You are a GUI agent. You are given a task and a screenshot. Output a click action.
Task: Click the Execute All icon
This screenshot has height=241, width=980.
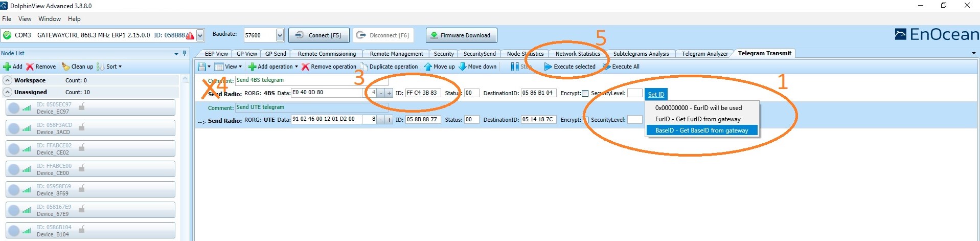[606, 67]
